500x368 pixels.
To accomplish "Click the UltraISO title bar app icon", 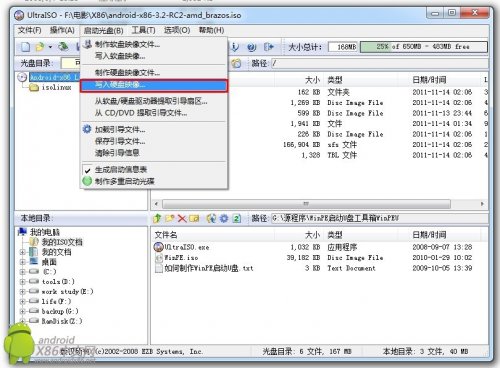I will pyautogui.click(x=19, y=15).
